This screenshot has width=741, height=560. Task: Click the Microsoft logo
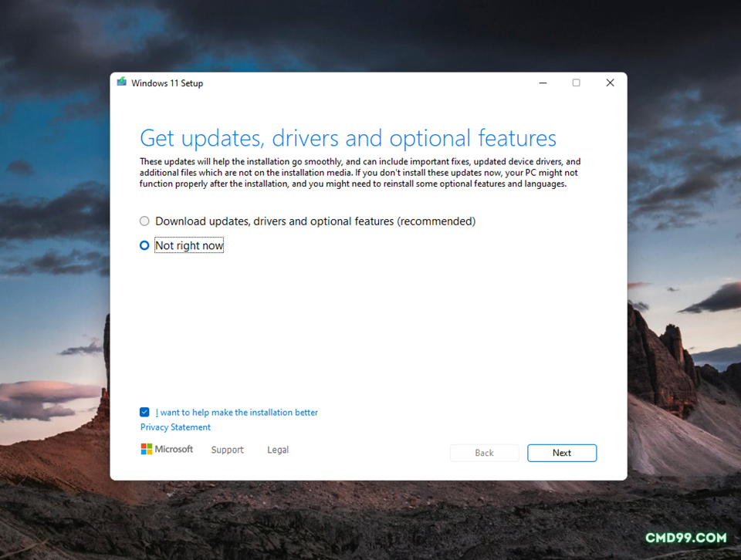167,449
